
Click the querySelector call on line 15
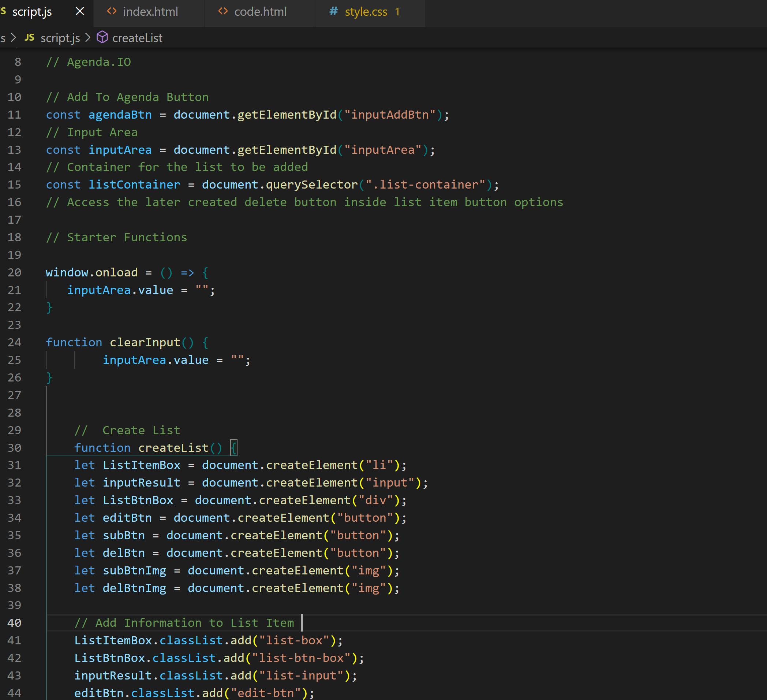coord(312,185)
